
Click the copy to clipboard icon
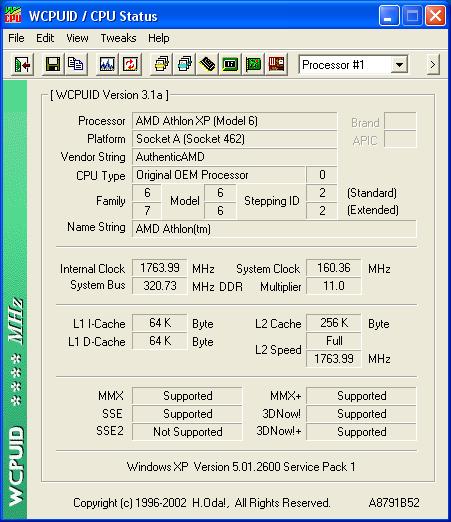(76, 64)
